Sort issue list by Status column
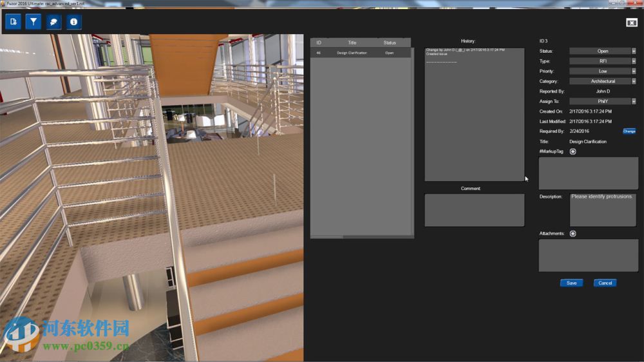644x362 pixels. pyautogui.click(x=390, y=43)
